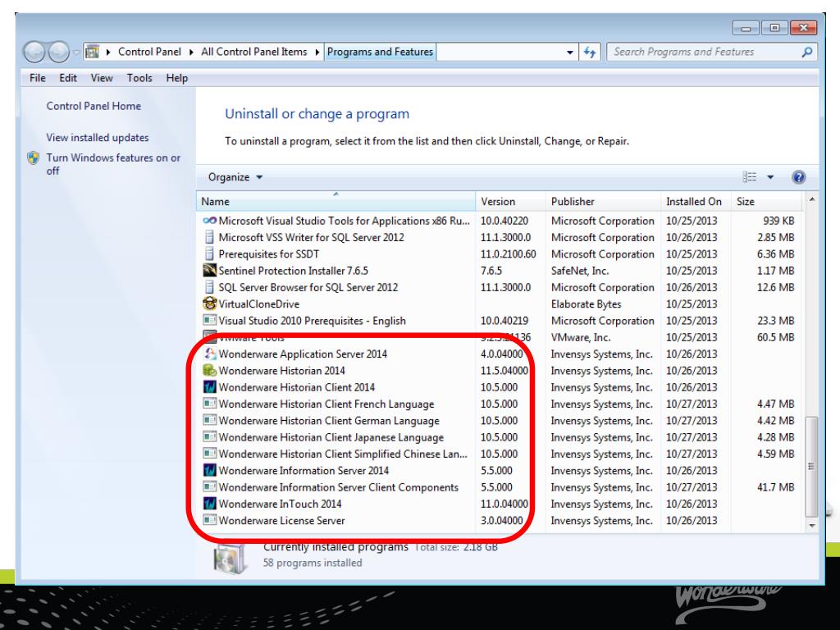The image size is (840, 630).
Task: Go back with the Back arrow button
Action: [34, 52]
